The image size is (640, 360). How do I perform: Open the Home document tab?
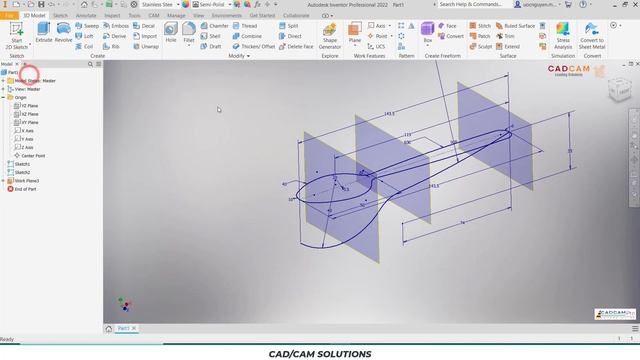pyautogui.click(x=109, y=329)
